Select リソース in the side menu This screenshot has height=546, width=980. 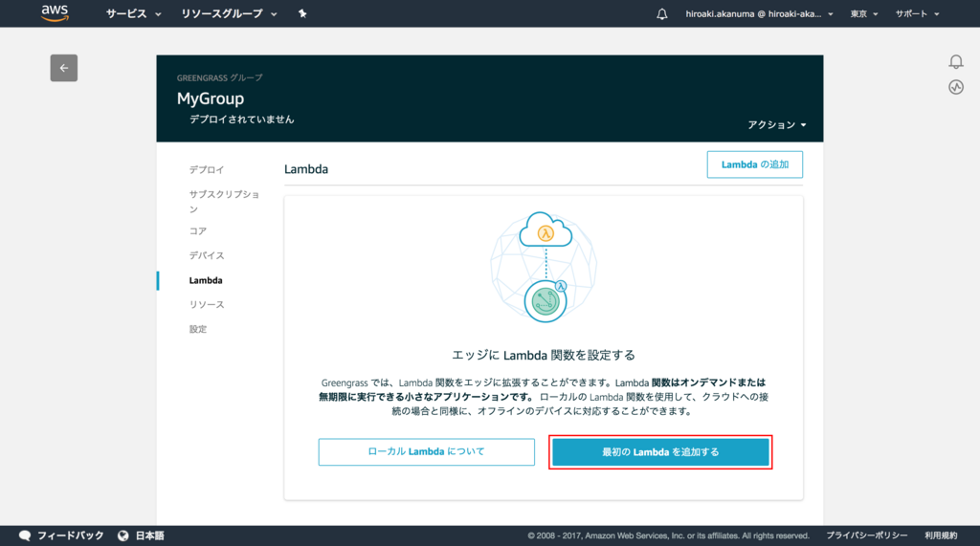pos(207,304)
